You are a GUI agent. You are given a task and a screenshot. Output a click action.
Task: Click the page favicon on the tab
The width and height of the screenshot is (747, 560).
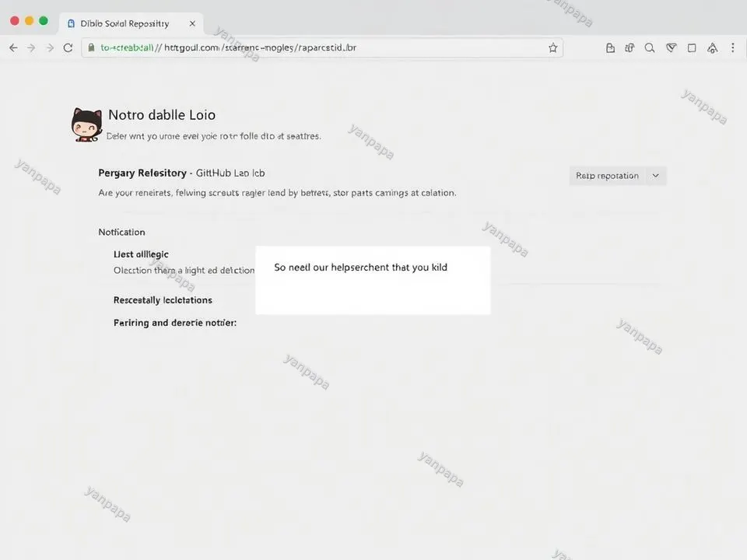[72, 23]
